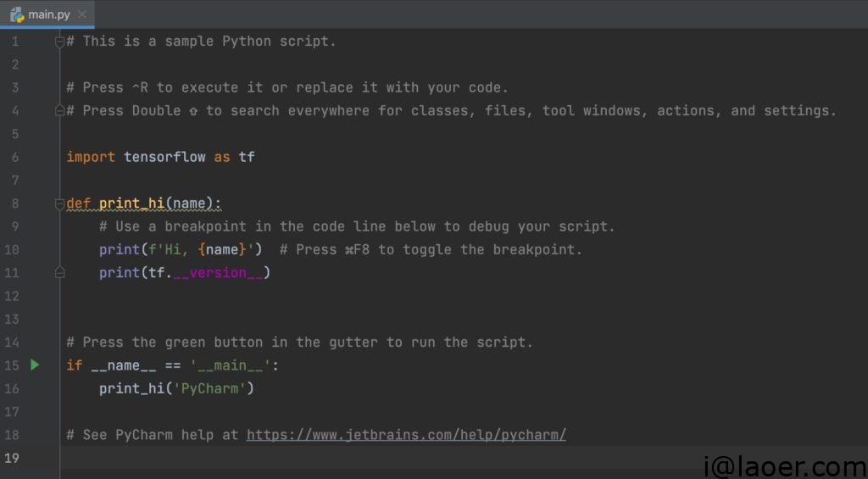The image size is (868, 479).
Task: Select the main.py editor tab
Action: 49,14
